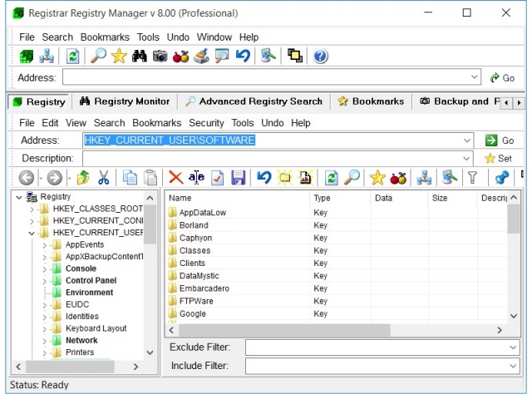Click the blue floppy disk save icon
Screen dimensions: 532x399
pos(239,177)
